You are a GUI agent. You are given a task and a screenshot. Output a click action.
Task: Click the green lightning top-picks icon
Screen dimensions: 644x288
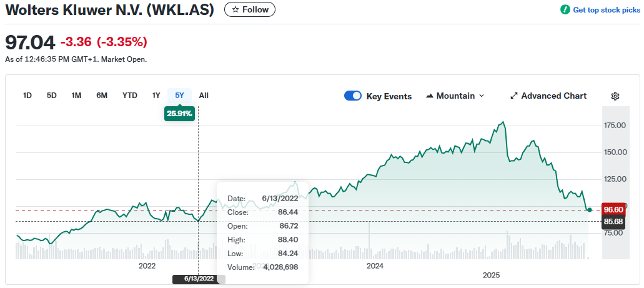pyautogui.click(x=565, y=9)
